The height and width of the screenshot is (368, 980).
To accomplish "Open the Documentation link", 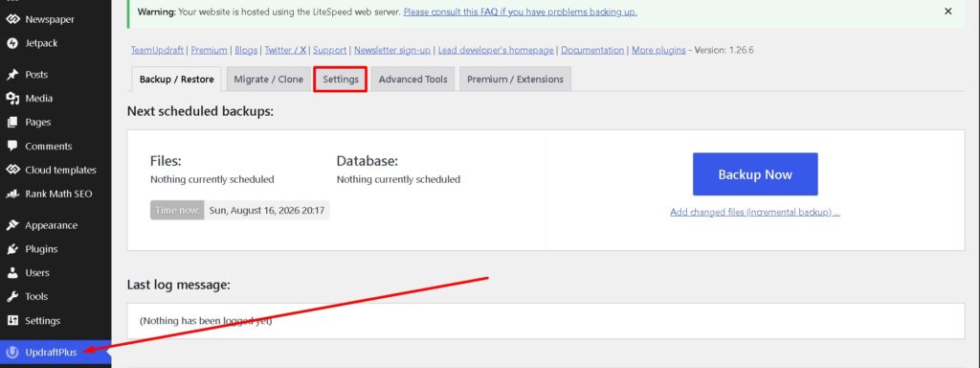I will (592, 50).
